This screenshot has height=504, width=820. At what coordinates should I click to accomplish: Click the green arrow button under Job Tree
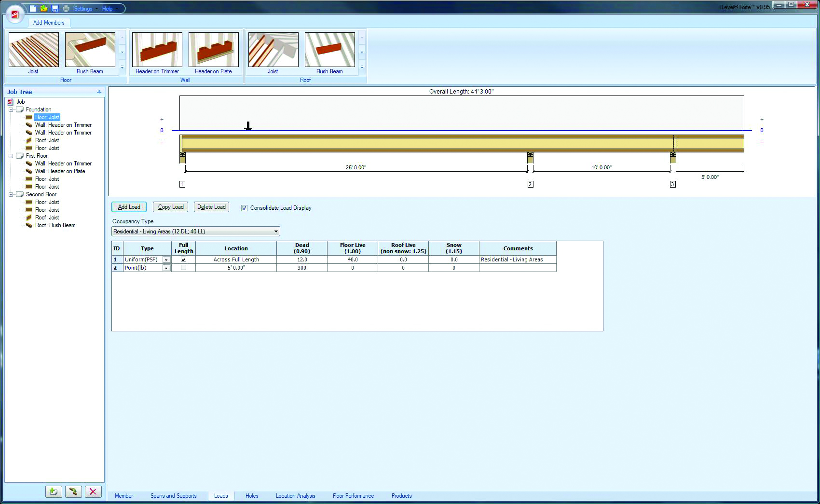73,491
